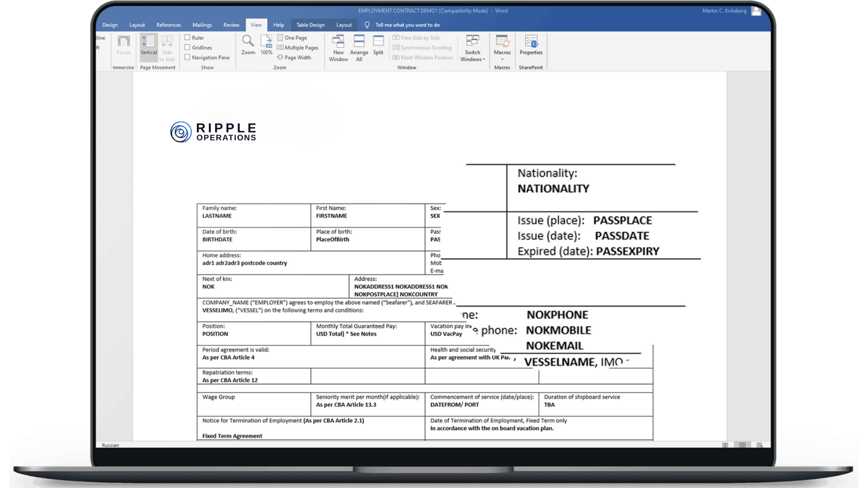Toggle Synchronous Scrolling
The height and width of the screenshot is (488, 868).
point(422,47)
